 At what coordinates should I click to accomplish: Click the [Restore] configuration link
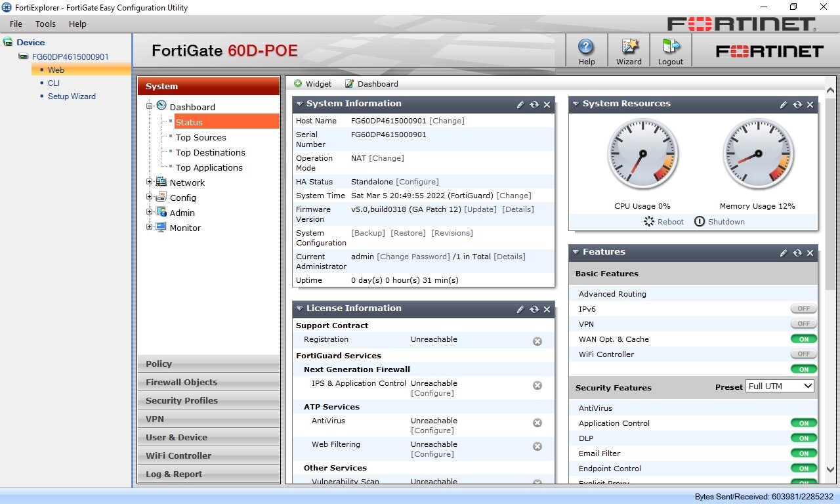408,233
